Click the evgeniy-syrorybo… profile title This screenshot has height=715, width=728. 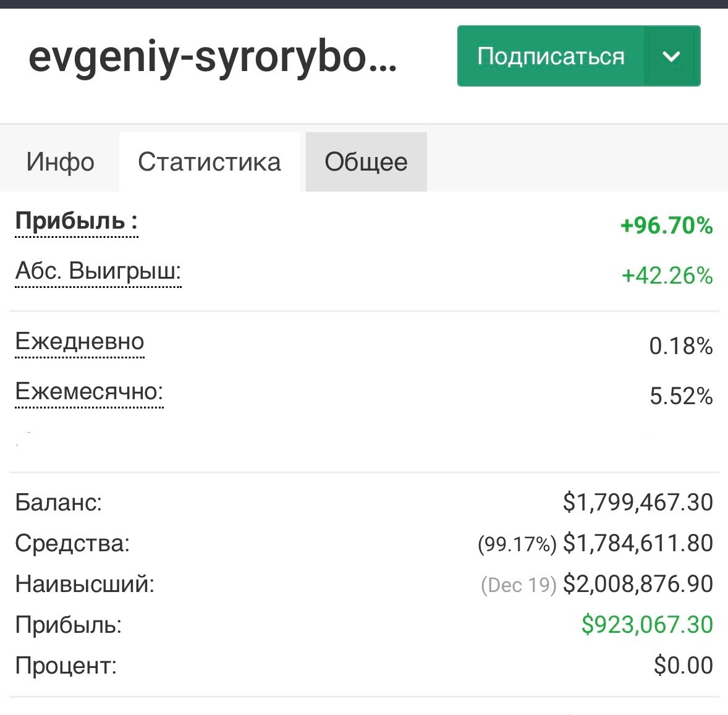pyautogui.click(x=213, y=57)
